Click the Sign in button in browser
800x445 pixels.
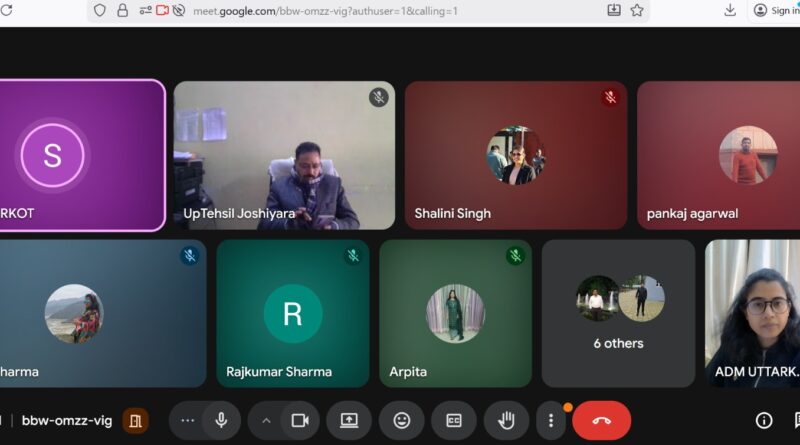coord(776,10)
